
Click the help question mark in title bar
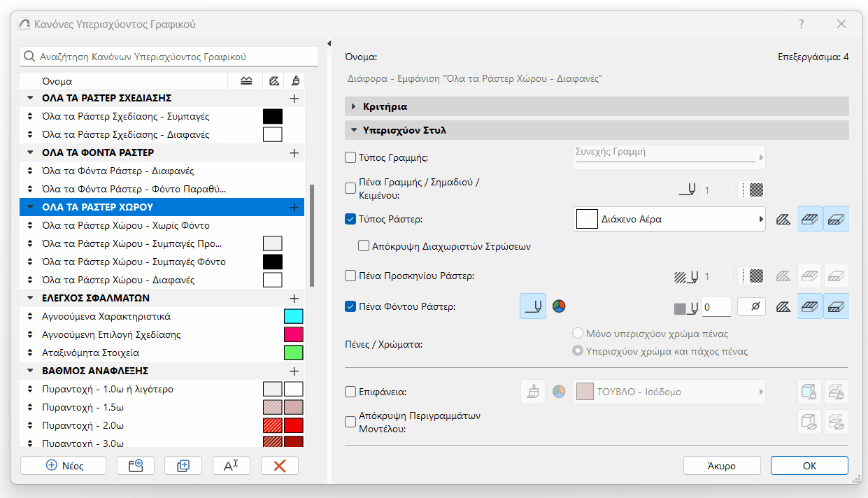[802, 24]
